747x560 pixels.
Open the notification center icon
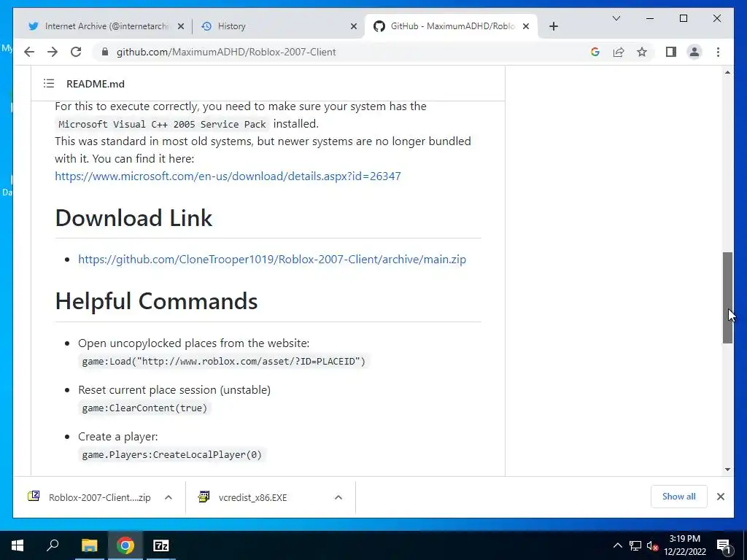pyautogui.click(x=724, y=545)
